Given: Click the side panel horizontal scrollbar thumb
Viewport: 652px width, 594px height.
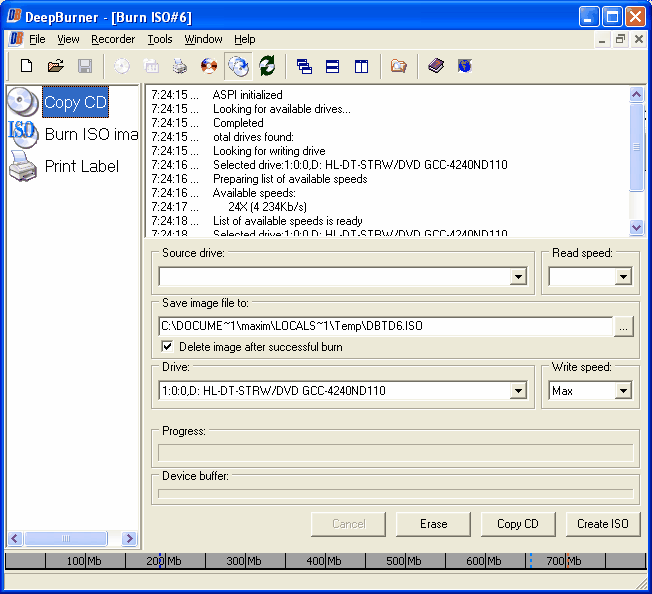Looking at the screenshot, I should click(66, 539).
